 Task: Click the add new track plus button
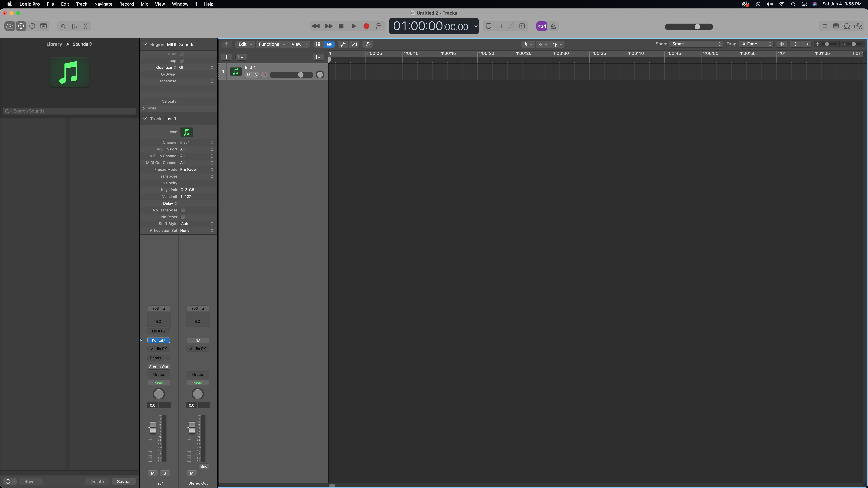[226, 57]
